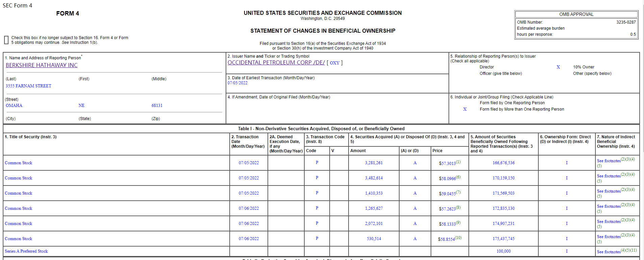Click the zip code '68131'
This screenshot has width=644, height=260.
[157, 106]
